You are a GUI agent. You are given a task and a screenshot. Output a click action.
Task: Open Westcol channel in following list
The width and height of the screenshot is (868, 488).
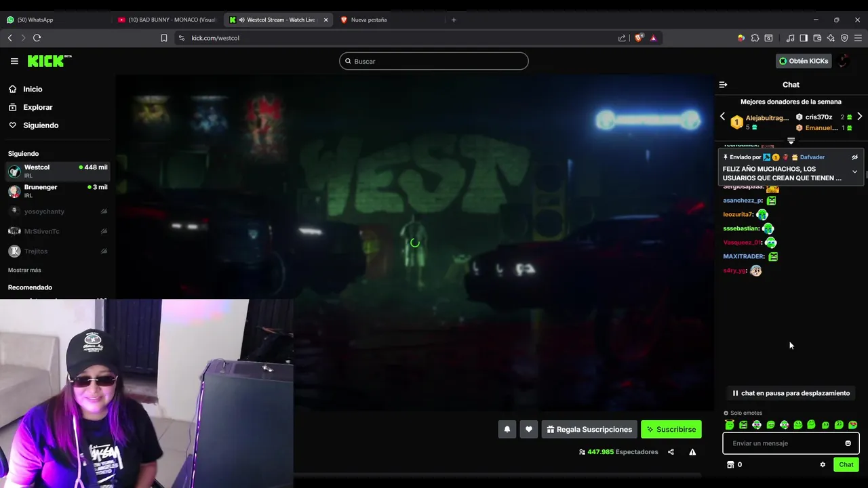click(58, 171)
